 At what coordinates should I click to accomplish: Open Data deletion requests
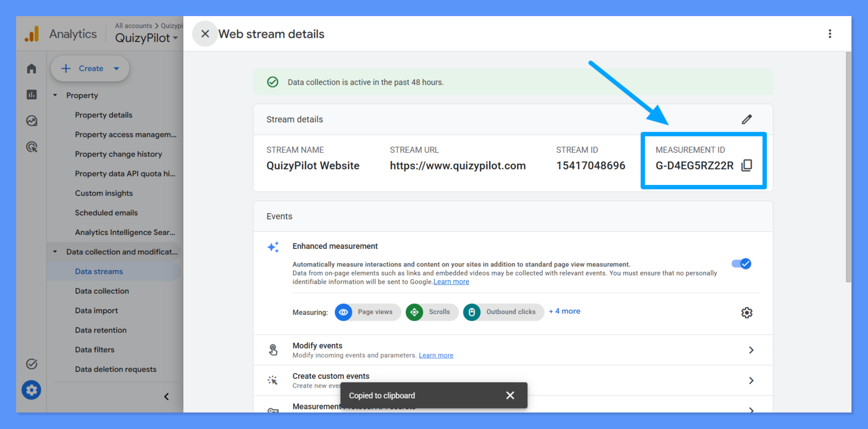click(x=116, y=369)
